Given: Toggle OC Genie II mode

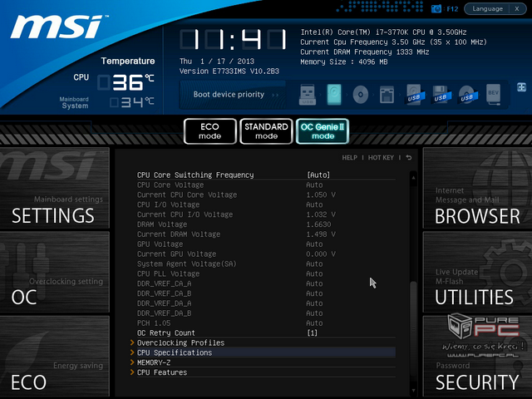Looking at the screenshot, I should point(323,131).
